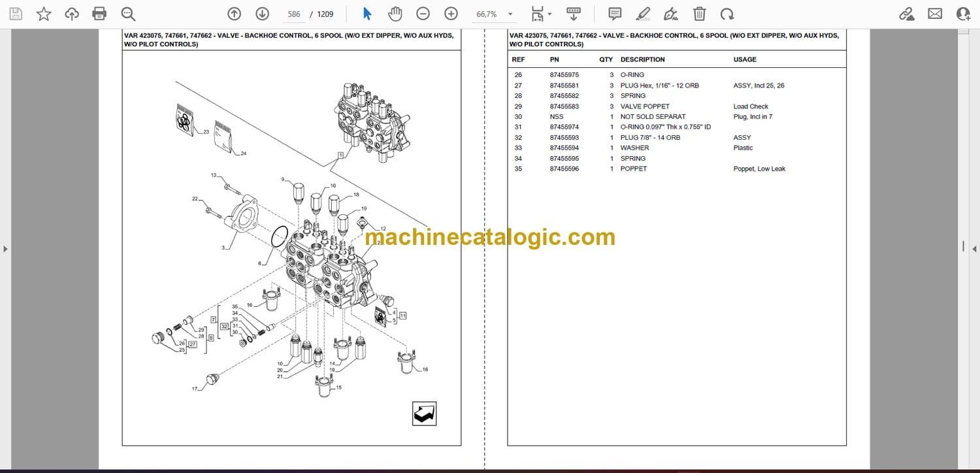
Task: Open the Sign document pen tool
Action: (x=671, y=14)
